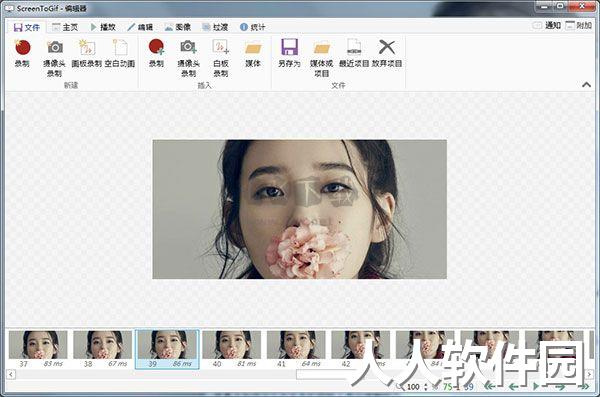Click 另存为 save-as floppy icon
Image resolution: width=600 pixels, height=397 pixels.
tap(289, 53)
